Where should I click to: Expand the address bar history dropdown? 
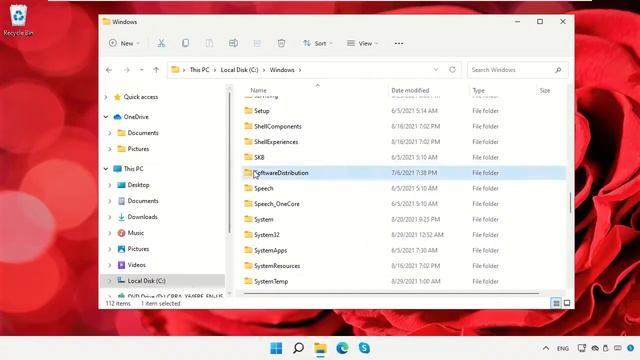436,70
